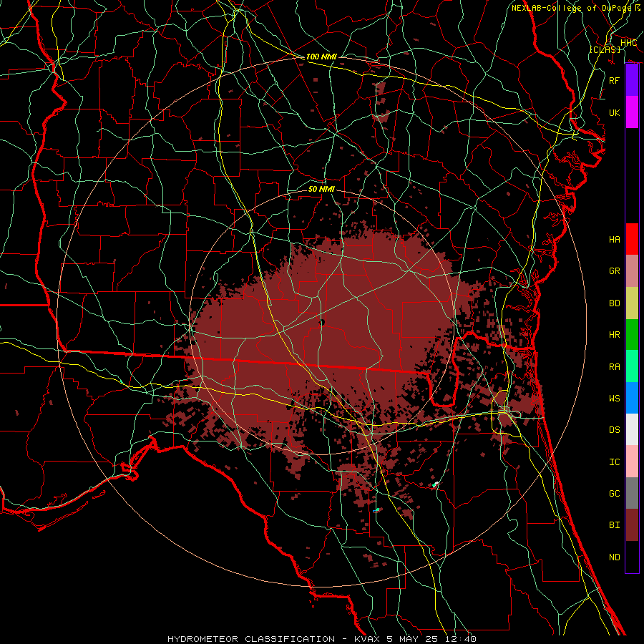Select the GR pink-brown legend swatch

tap(632, 270)
